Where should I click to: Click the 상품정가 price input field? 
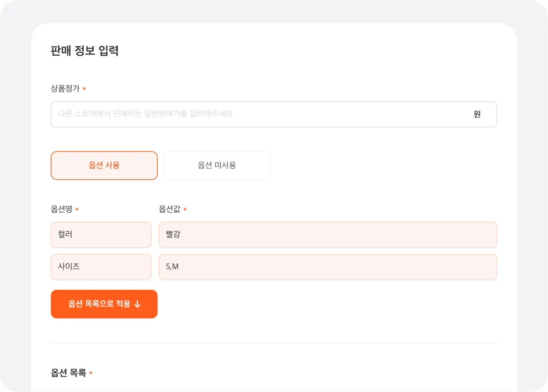click(259, 114)
